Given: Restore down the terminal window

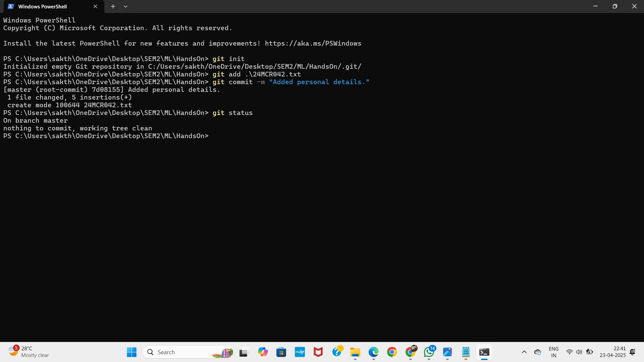Looking at the screenshot, I should (x=615, y=6).
